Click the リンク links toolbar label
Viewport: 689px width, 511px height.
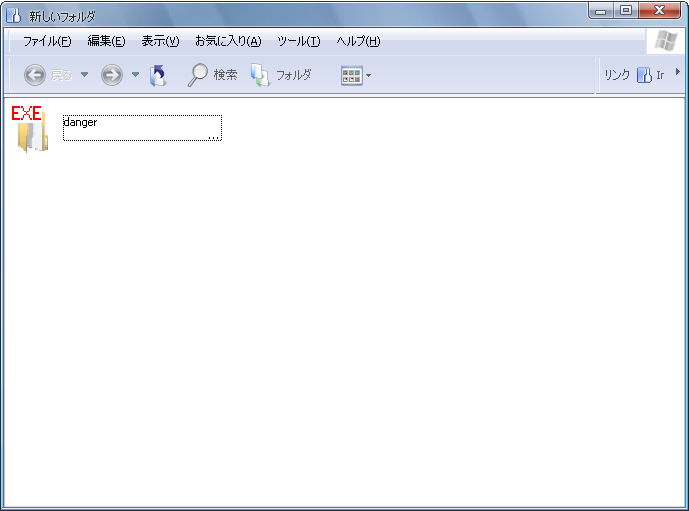(617, 75)
